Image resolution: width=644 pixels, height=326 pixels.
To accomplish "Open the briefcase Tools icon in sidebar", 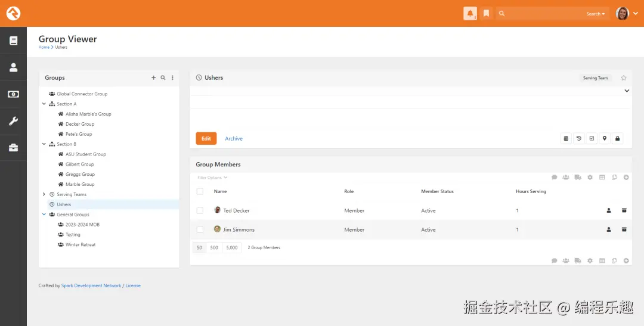I will 13,148.
